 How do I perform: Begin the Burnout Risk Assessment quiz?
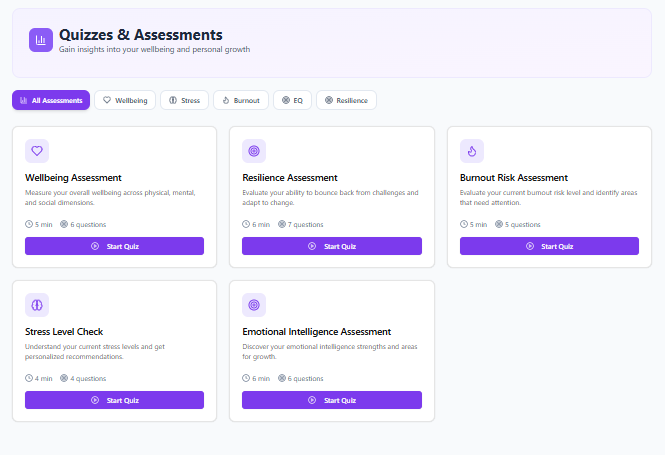tap(549, 246)
